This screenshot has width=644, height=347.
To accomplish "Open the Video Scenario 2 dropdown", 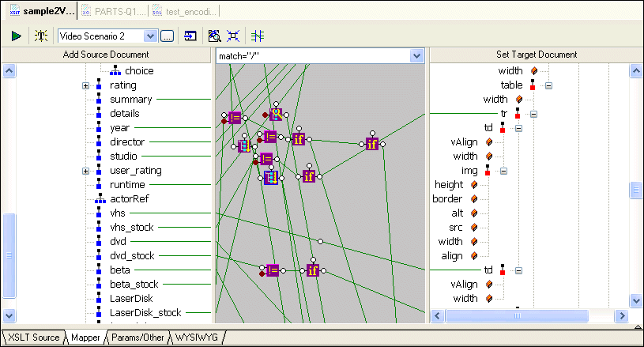I will (x=151, y=36).
